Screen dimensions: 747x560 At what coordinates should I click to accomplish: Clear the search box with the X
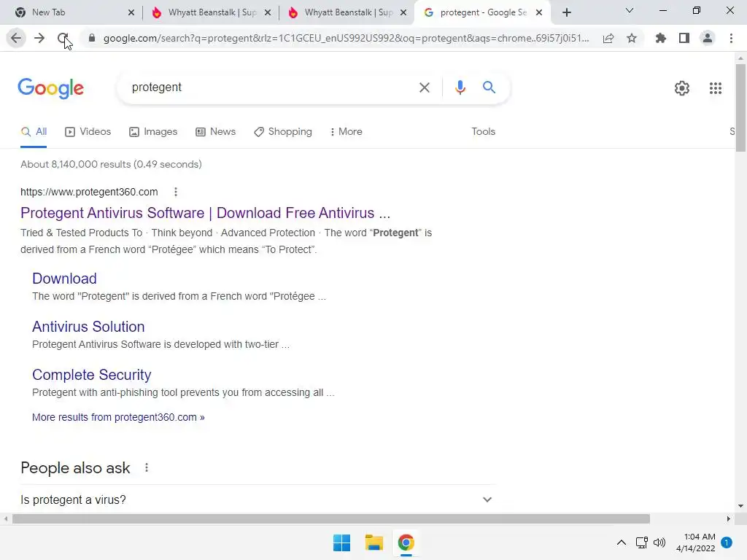pyautogui.click(x=425, y=87)
